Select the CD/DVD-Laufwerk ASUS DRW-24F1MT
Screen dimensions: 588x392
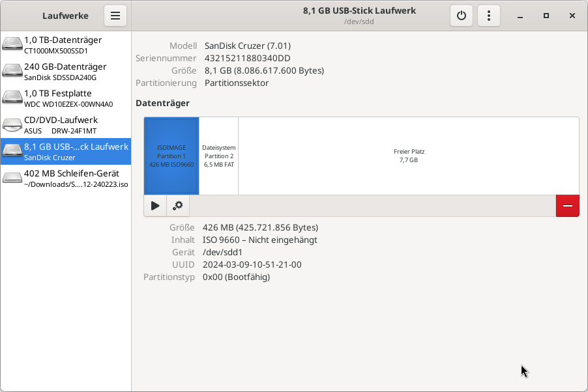(x=66, y=125)
